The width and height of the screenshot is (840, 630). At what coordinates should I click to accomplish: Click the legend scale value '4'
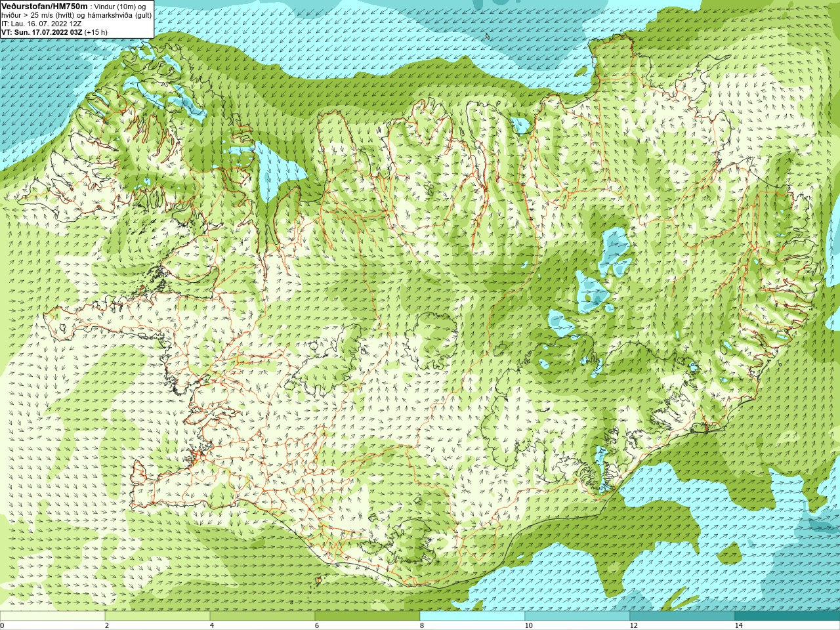212,625
